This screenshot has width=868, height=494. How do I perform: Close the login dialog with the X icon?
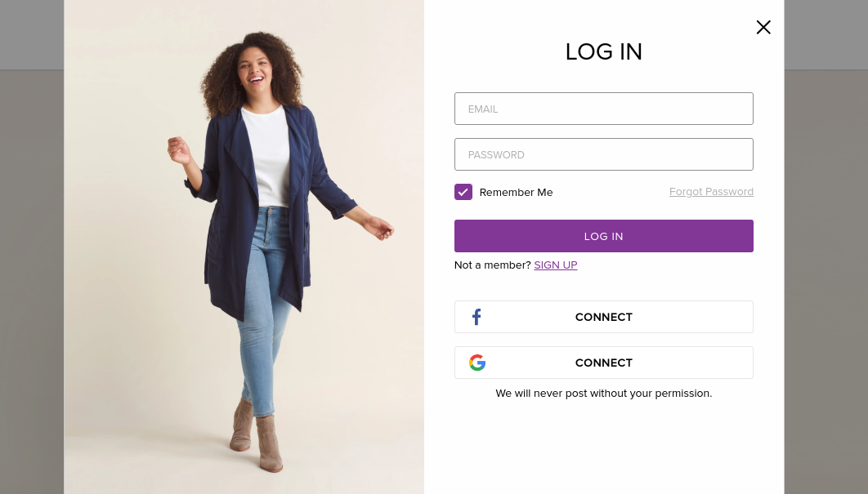pyautogui.click(x=763, y=27)
